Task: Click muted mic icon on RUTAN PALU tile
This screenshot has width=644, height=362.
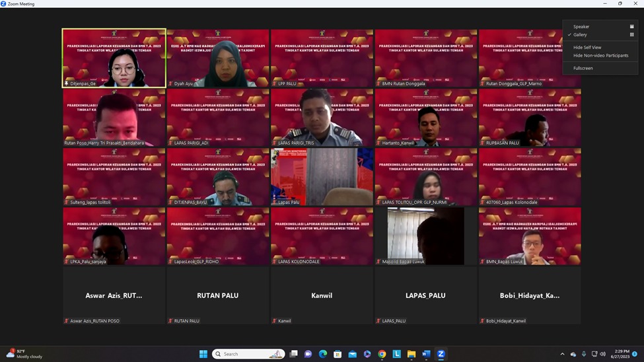Action: pyautogui.click(x=171, y=321)
